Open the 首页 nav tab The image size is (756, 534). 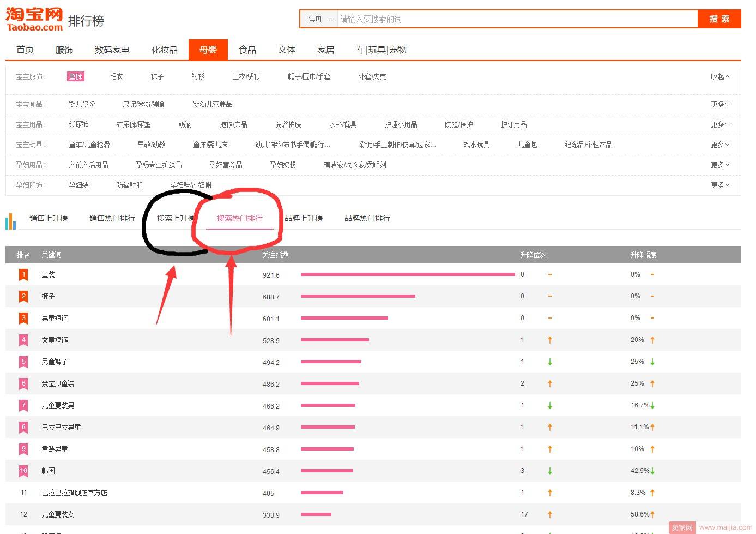(25, 50)
